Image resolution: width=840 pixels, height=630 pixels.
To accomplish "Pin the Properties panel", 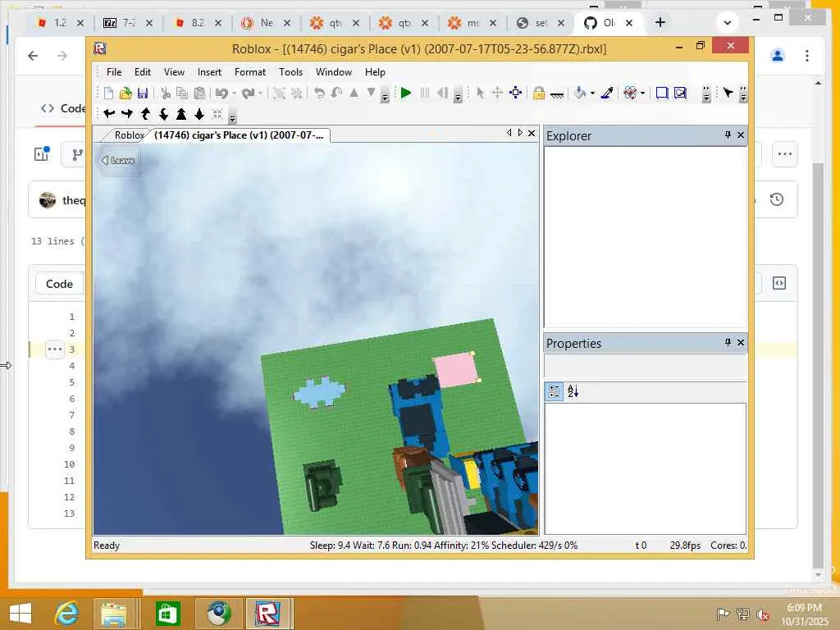I will 728,342.
